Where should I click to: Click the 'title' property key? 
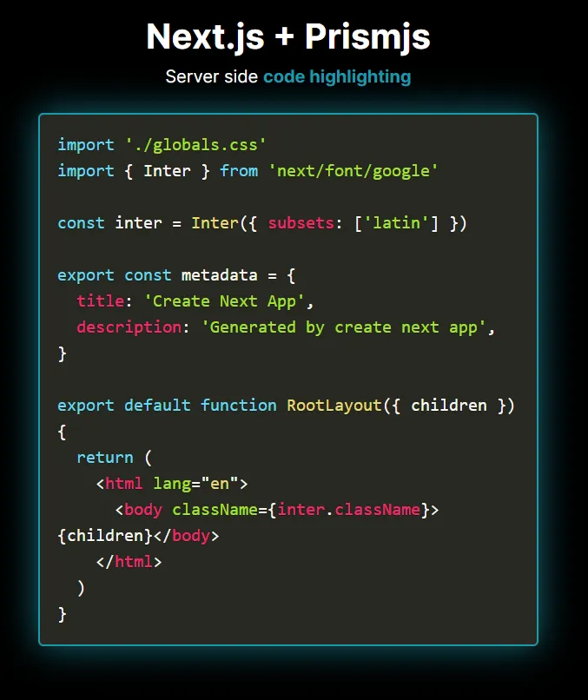101,300
